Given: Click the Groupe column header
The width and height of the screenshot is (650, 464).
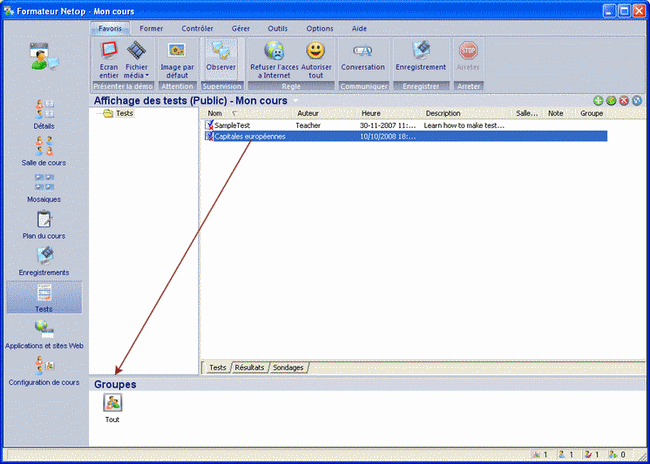Looking at the screenshot, I should tap(592, 113).
